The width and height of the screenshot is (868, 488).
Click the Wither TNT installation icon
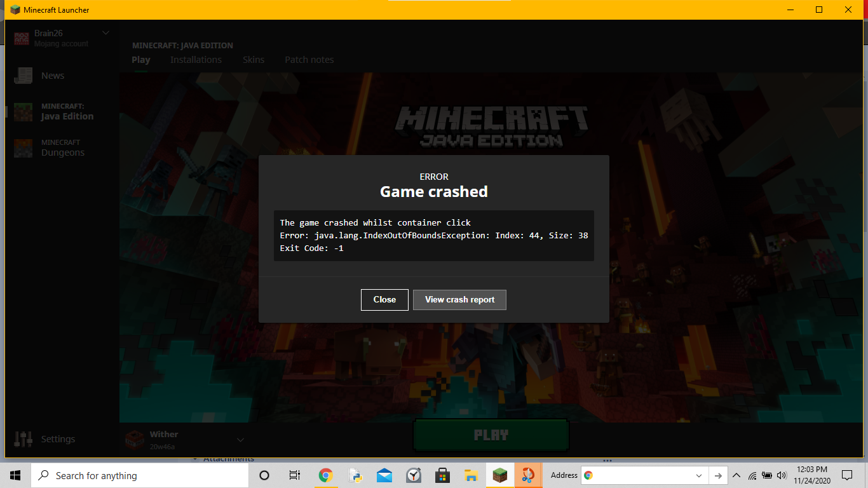[x=134, y=440]
